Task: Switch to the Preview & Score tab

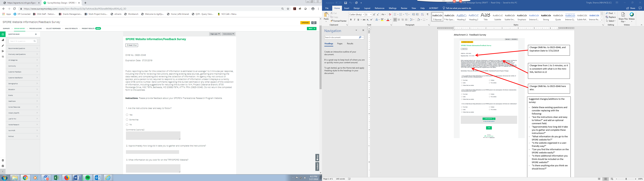Action: tap(36, 28)
